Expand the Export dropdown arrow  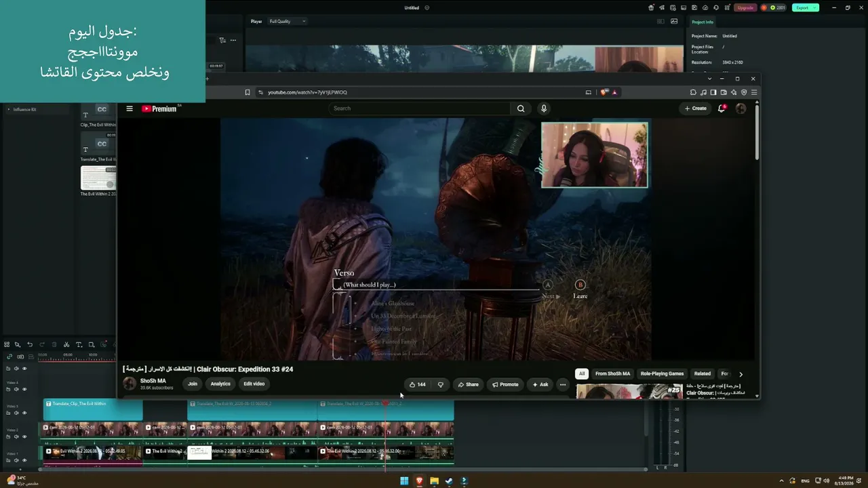coord(815,7)
